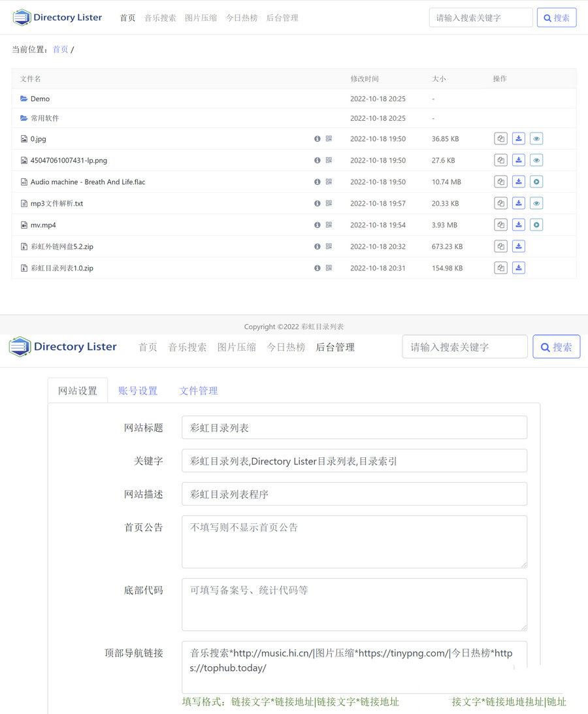Click the play icon for the Breath And Life flac
This screenshot has width=588, height=714.
point(536,182)
